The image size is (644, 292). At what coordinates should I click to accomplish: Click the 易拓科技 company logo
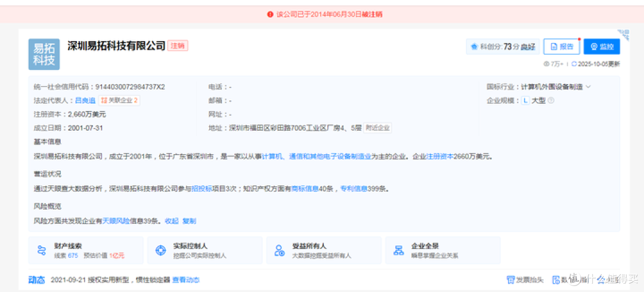tap(44, 54)
